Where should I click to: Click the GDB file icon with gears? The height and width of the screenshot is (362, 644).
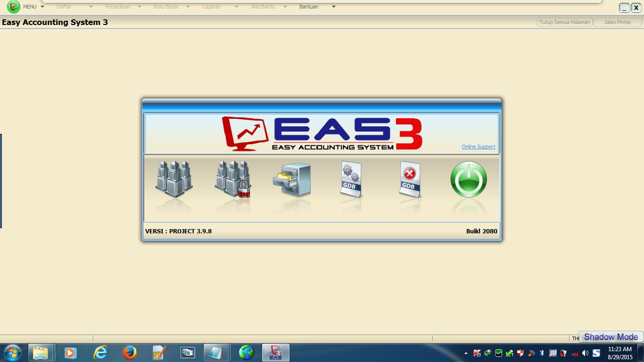[x=351, y=179]
